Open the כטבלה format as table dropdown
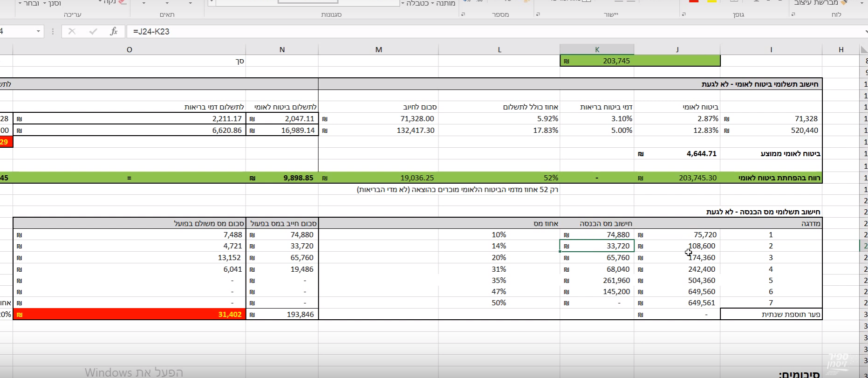Screen dimensions: 868x378 pyautogui.click(x=419, y=3)
